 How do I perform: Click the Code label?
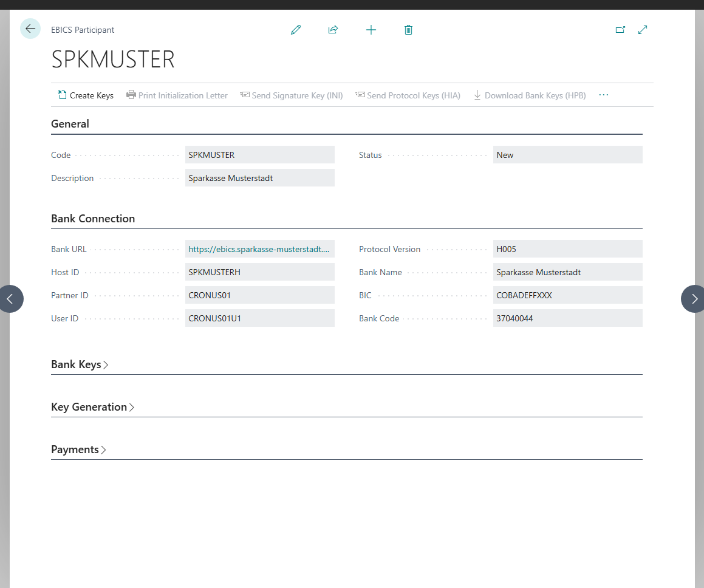pos(61,155)
